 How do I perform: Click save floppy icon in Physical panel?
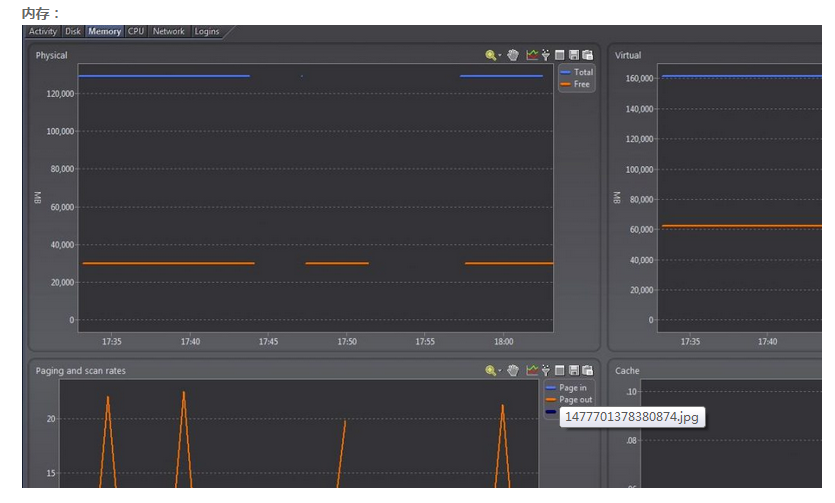[574, 55]
